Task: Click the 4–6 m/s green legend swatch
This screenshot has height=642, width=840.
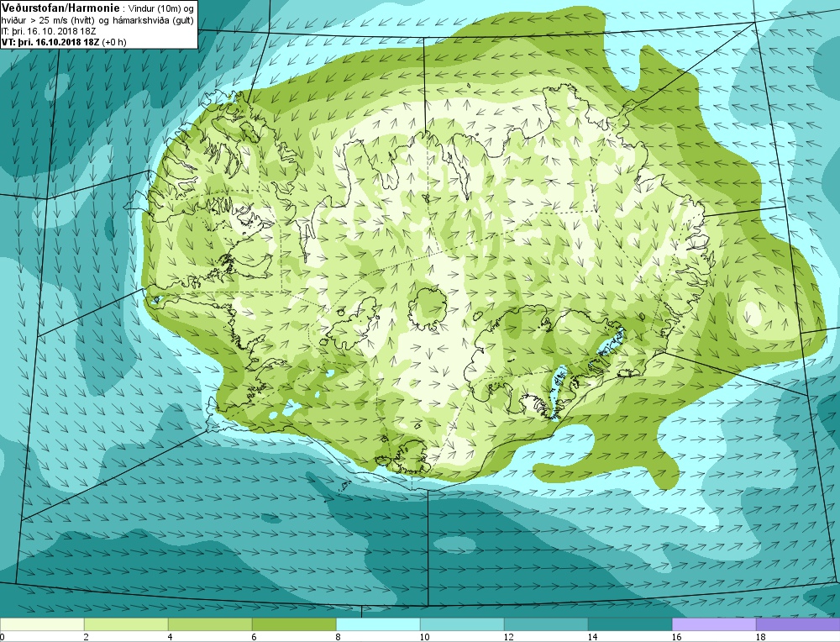Action: pos(210,624)
